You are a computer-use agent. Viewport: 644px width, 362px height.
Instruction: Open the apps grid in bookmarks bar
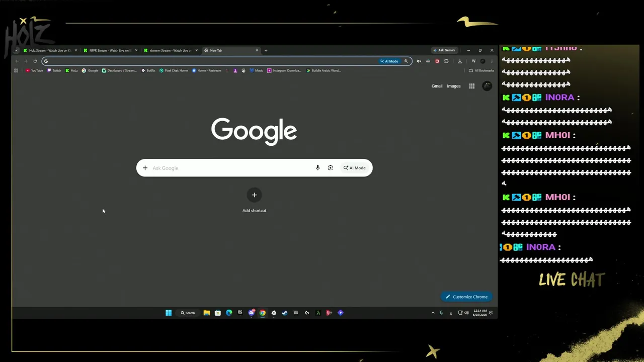pos(16,70)
